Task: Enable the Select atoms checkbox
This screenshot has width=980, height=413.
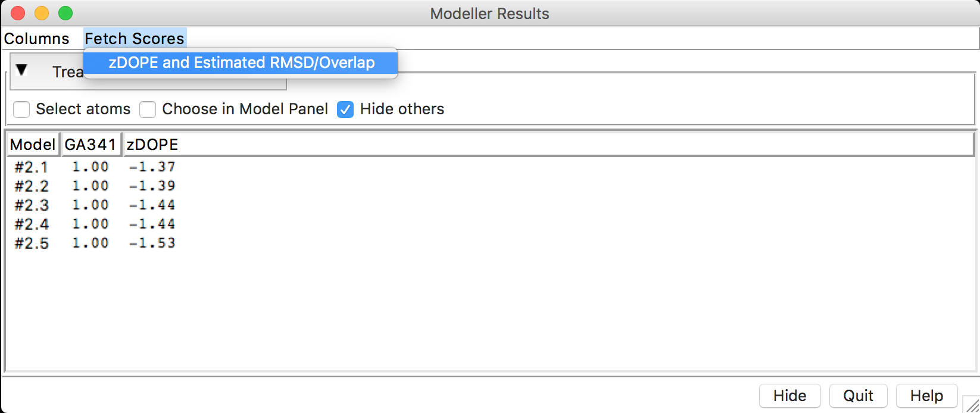Action: [x=21, y=109]
